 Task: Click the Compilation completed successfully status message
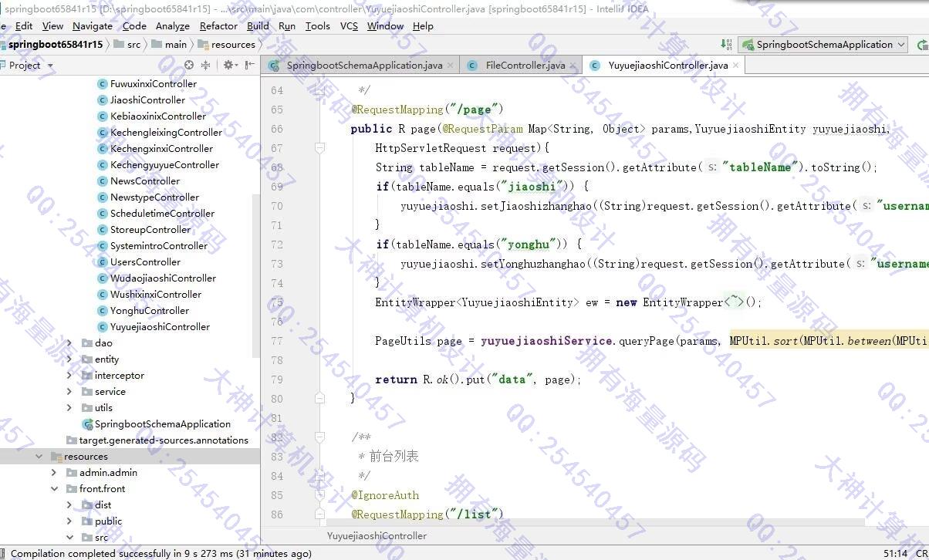pyautogui.click(x=161, y=553)
